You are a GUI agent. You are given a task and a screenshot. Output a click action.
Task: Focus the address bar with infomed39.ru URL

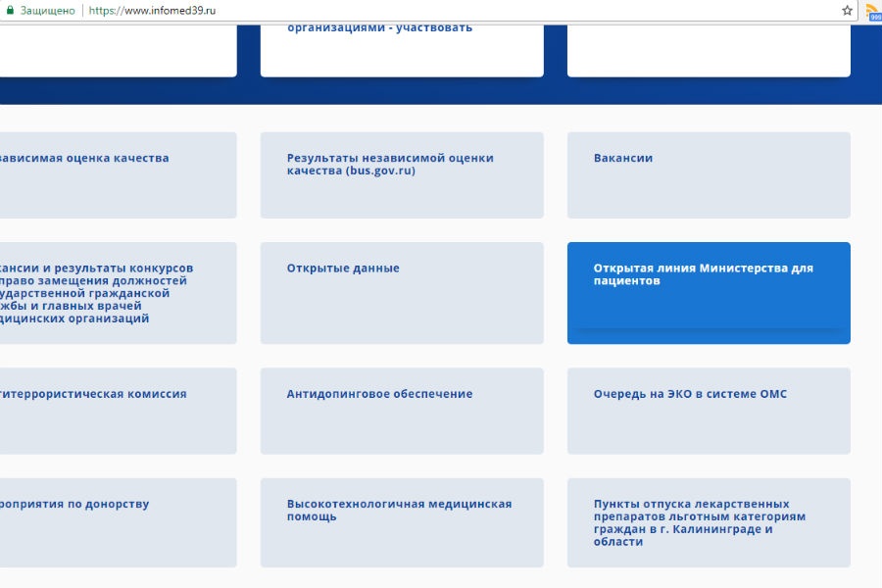click(x=392, y=11)
